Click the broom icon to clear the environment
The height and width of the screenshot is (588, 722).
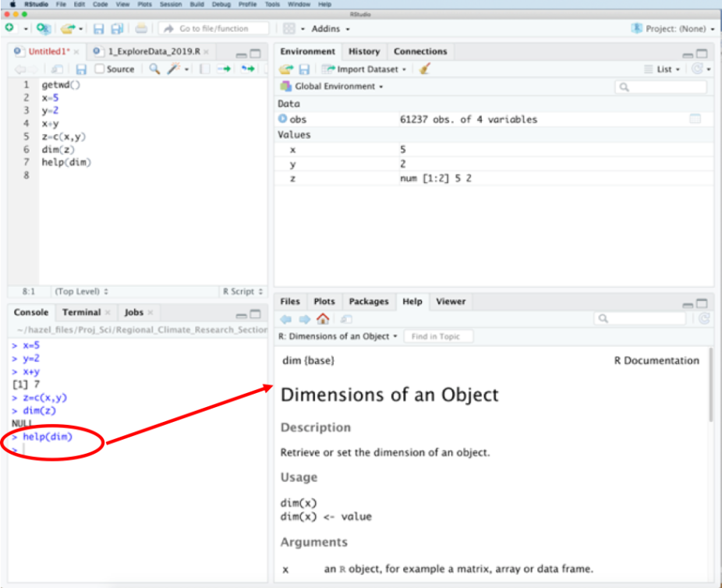[424, 69]
